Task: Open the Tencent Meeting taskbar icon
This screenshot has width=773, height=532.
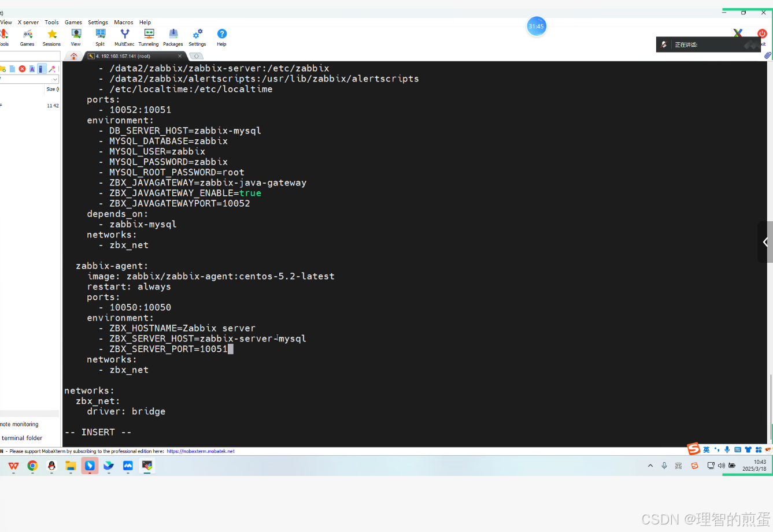Action: coord(128,466)
